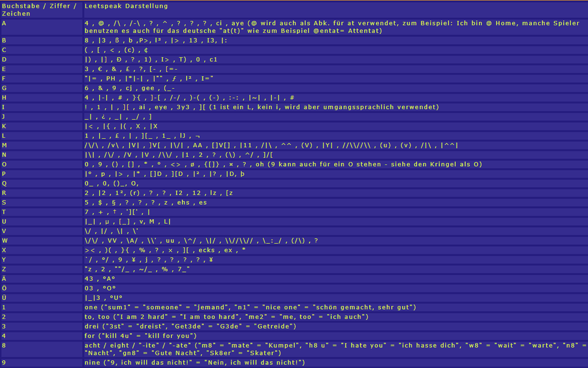The image size is (588, 368).
Task: Select the row for letter A
Action: (x=294, y=27)
